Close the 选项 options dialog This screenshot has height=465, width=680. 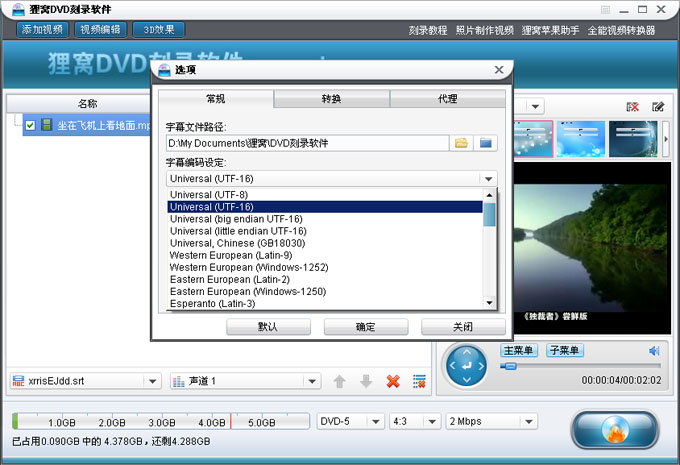pos(499,69)
